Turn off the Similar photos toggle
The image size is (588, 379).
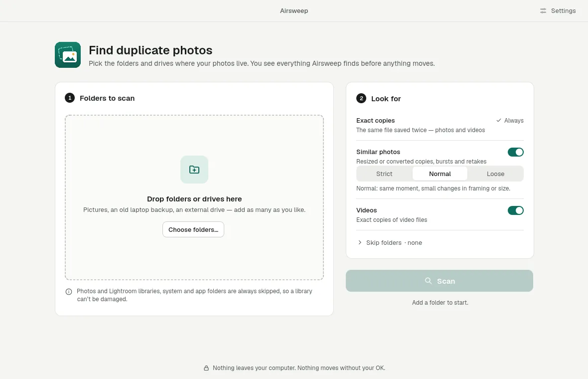click(516, 152)
